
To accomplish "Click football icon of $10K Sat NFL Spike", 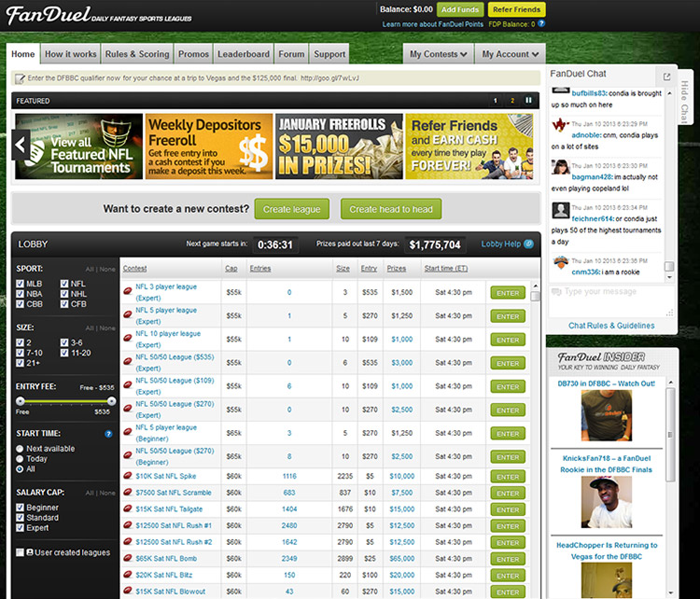I will coord(128,476).
